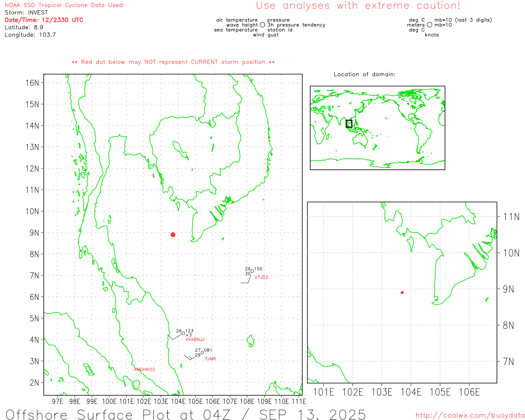The height and width of the screenshot is (420, 525).
Task: Click the black domain box on world map
Action: 349,123
